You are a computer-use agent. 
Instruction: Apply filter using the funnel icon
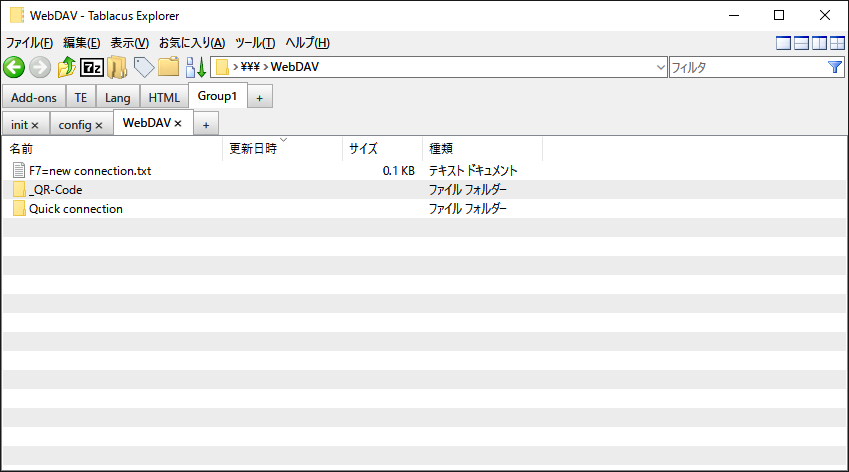click(x=835, y=67)
